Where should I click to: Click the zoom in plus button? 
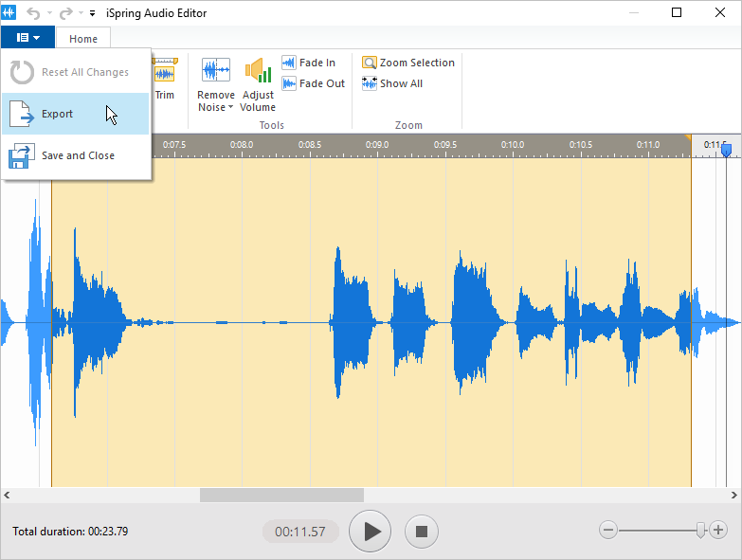coord(718,530)
